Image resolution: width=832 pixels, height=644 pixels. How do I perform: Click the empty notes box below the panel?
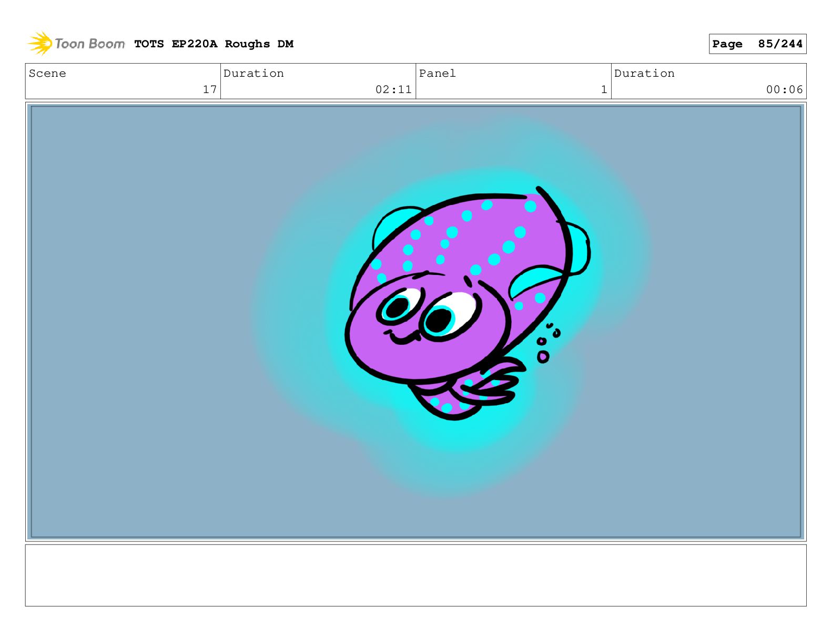pyautogui.click(x=415, y=575)
